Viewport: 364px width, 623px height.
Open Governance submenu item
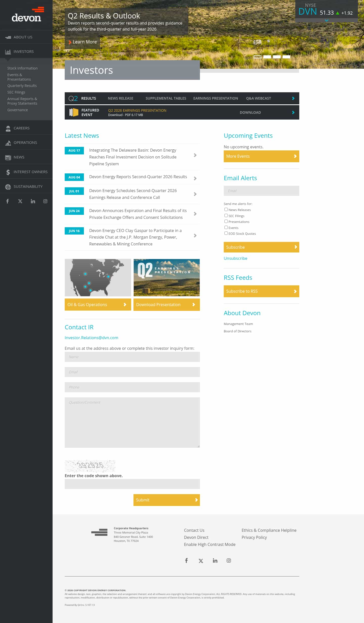17,110
